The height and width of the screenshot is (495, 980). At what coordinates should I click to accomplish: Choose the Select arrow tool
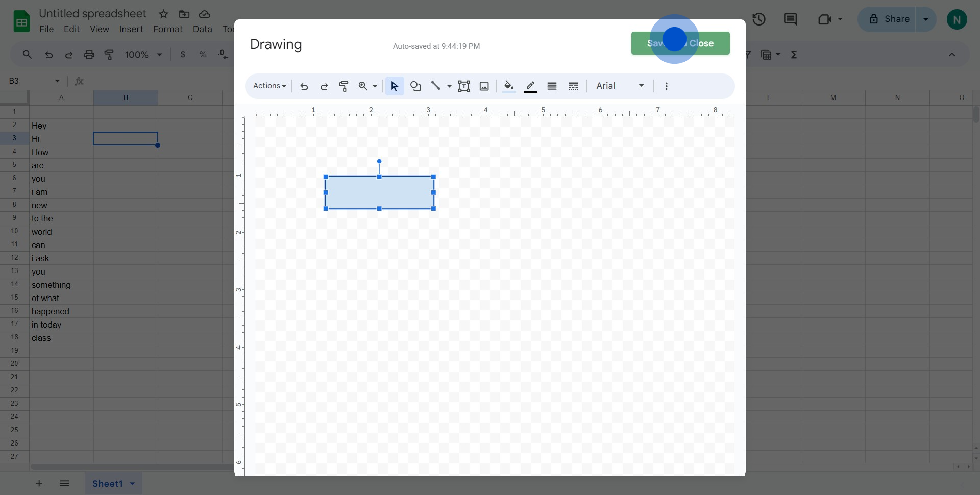395,86
